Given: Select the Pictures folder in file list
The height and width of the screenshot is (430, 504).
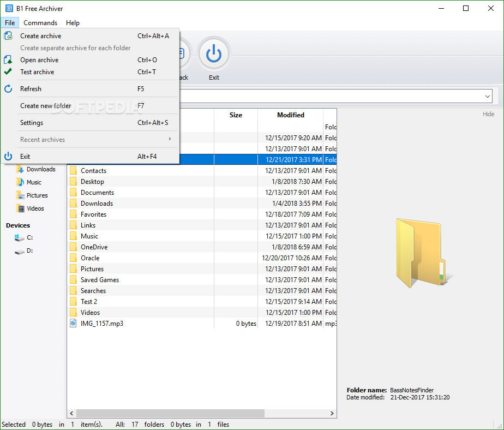Looking at the screenshot, I should click(x=202, y=269).
